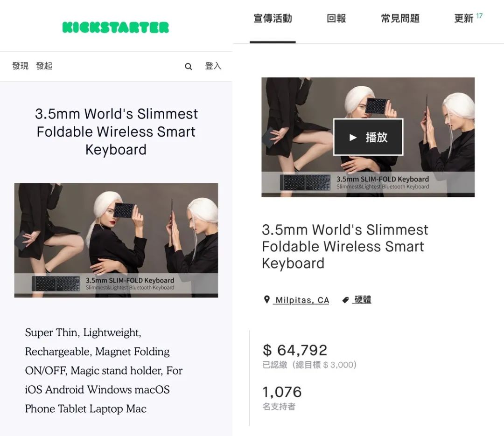
Task: Click the tag icon beside 硬體
Action: click(x=345, y=300)
